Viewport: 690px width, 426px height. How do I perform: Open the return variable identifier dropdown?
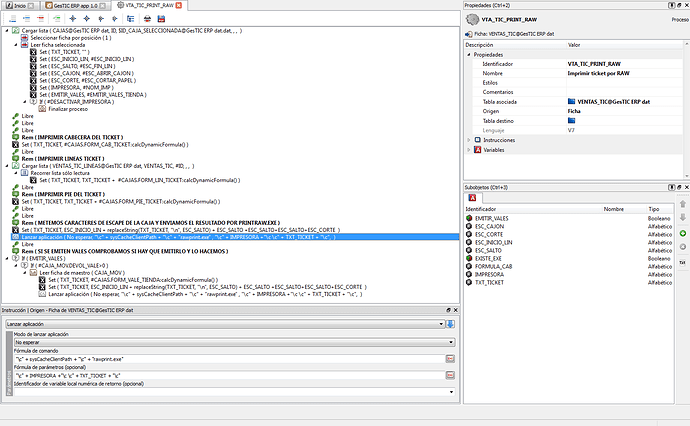(x=451, y=392)
